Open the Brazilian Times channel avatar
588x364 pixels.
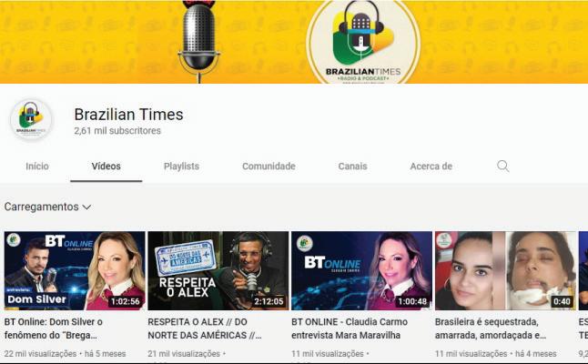(31, 119)
